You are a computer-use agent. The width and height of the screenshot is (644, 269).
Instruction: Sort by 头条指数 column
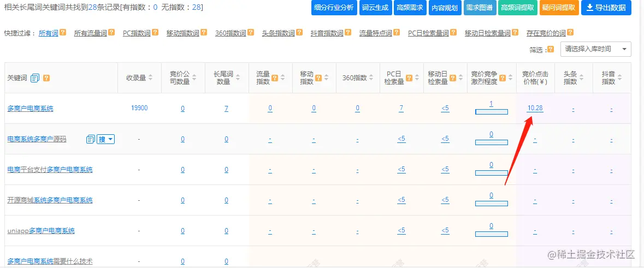[x=582, y=78]
